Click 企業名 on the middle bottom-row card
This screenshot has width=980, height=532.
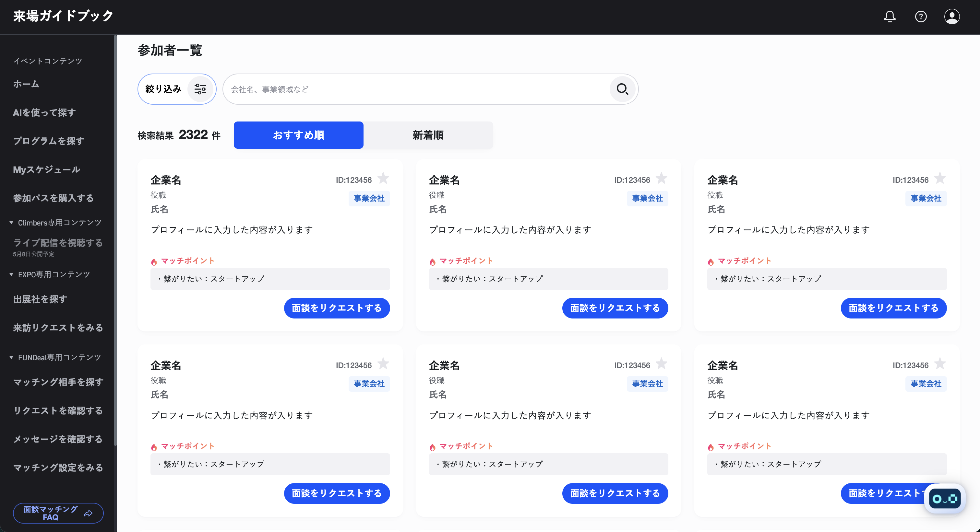click(444, 365)
